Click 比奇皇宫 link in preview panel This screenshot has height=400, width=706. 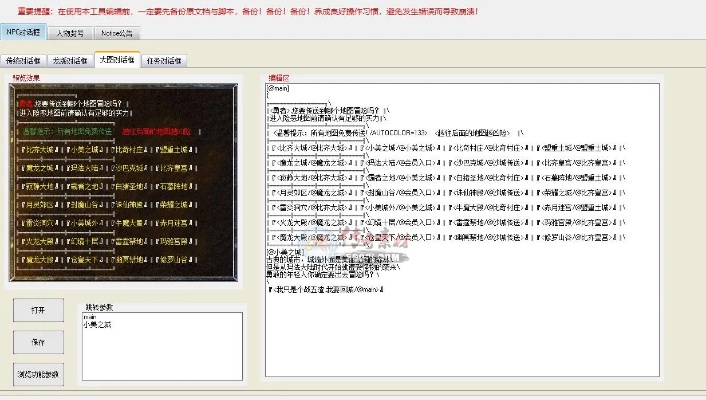174,168
